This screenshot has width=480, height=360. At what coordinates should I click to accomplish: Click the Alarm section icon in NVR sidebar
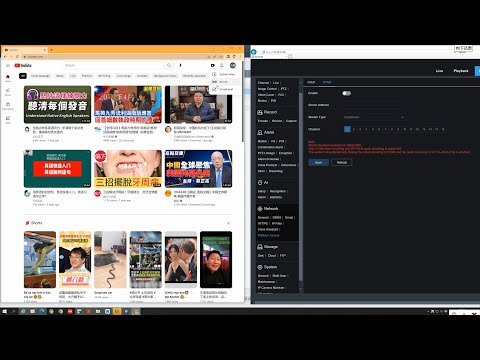(x=260, y=132)
